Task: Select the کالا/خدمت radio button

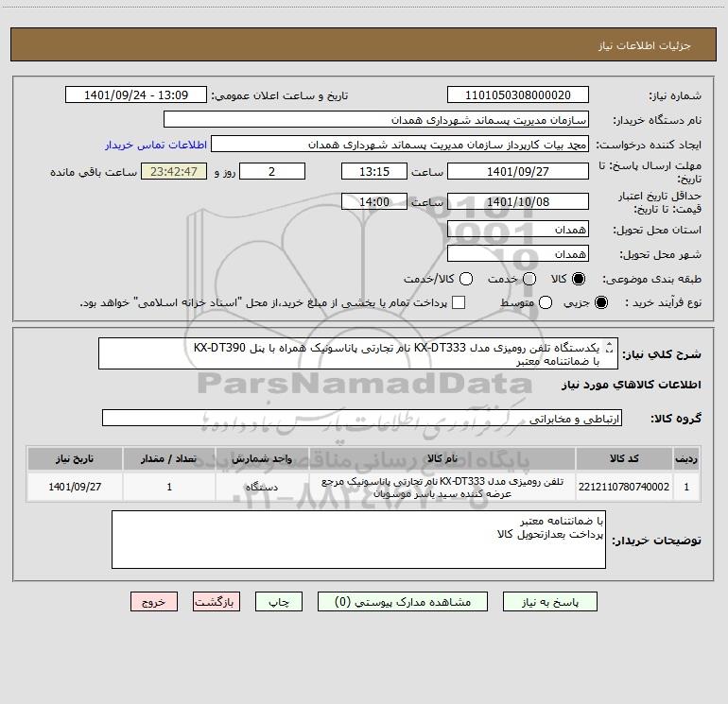Action: [466, 279]
